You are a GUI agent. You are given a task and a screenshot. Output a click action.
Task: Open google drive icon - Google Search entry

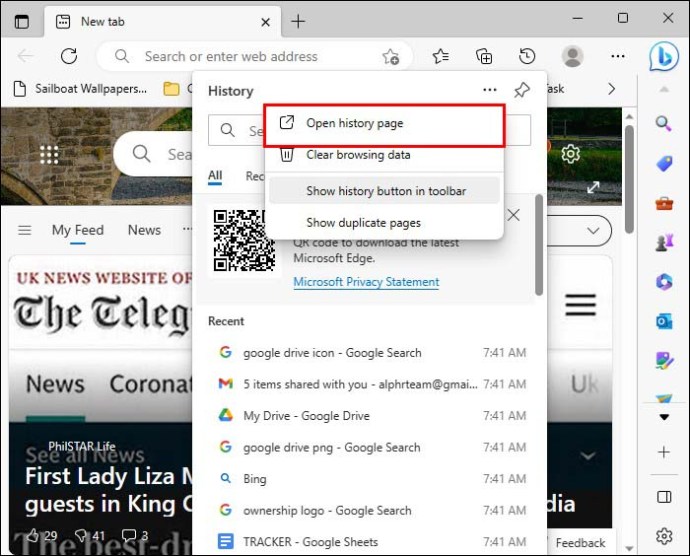(372, 353)
